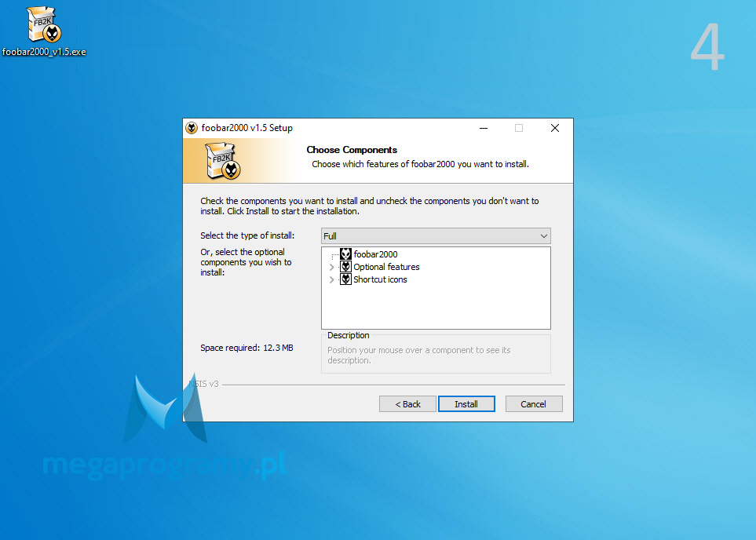Screen dimensions: 756x540
Task: Click the 'Choose Components' heading
Action: pyautogui.click(x=352, y=150)
